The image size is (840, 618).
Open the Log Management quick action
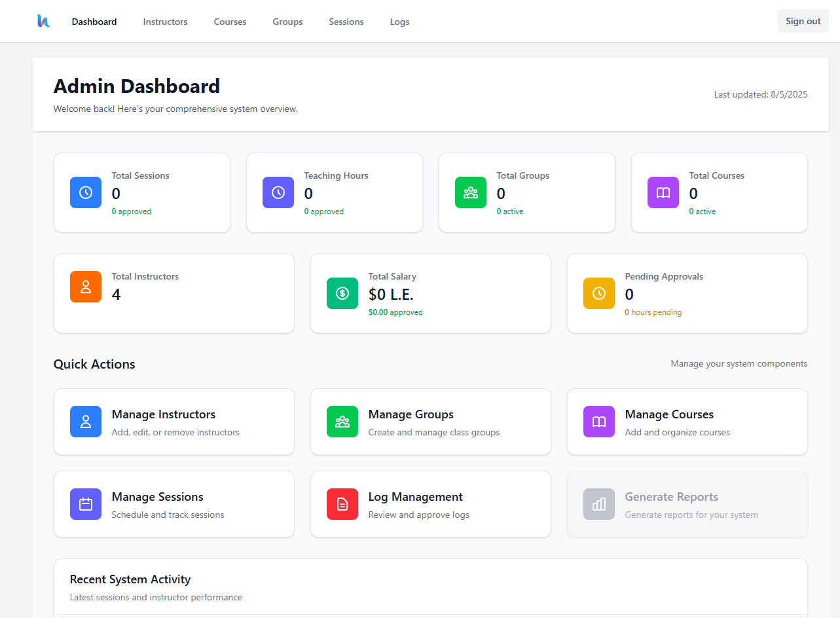431,504
